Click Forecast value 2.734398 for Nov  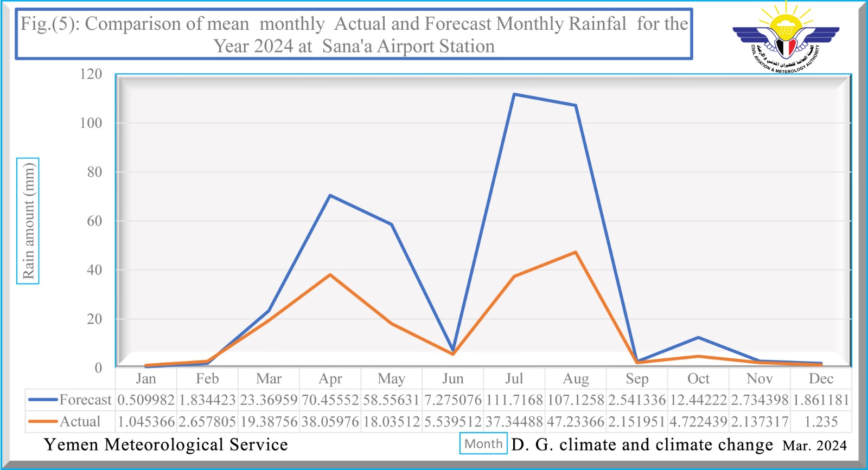[759, 400]
